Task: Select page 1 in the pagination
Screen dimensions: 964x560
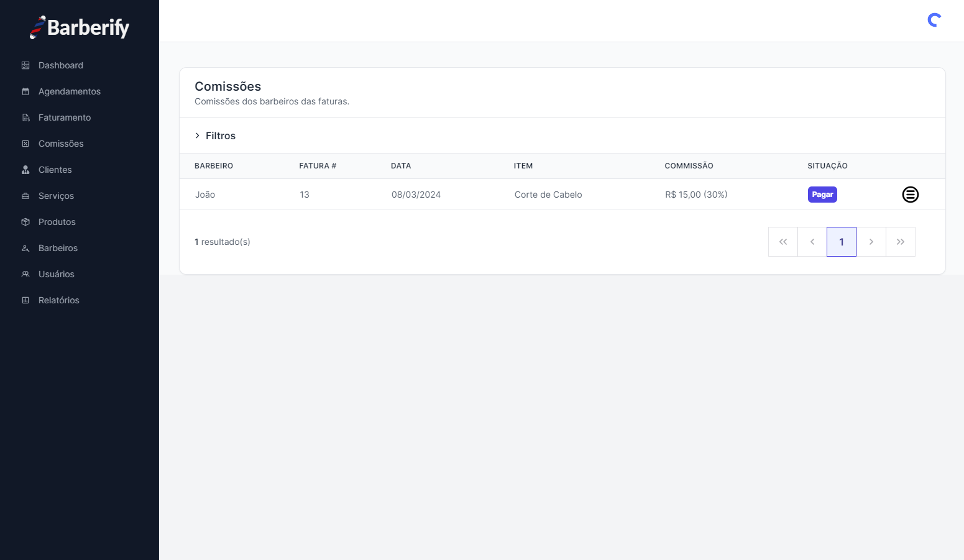Action: click(x=842, y=242)
